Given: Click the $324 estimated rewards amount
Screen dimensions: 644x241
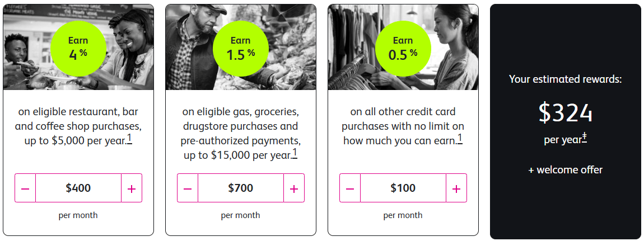Looking at the screenshot, I should click(x=566, y=113).
